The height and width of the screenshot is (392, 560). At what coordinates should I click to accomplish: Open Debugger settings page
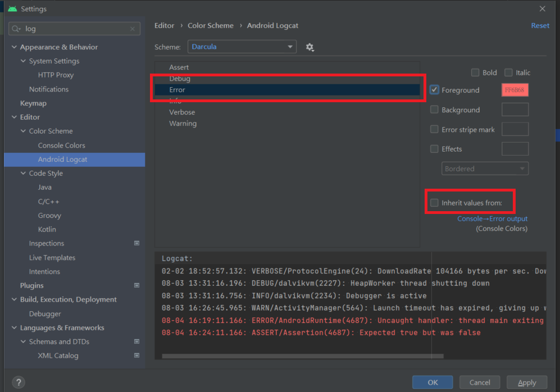45,314
